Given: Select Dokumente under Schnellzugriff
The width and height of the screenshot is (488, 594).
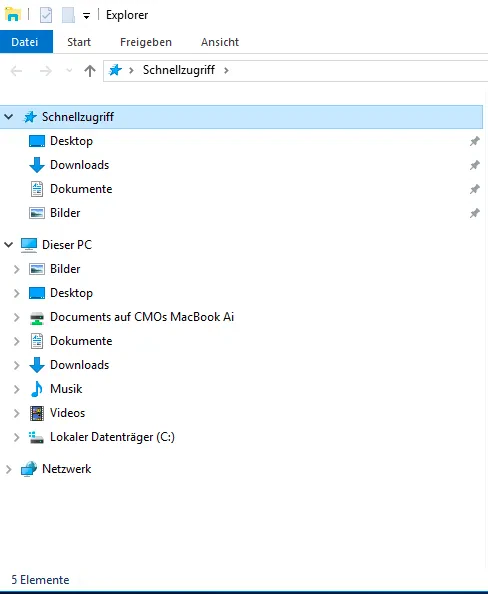Looking at the screenshot, I should pyautogui.click(x=81, y=189).
